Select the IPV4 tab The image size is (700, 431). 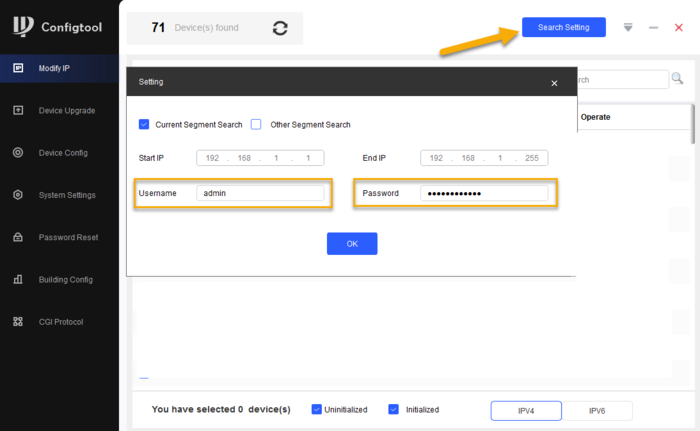click(526, 410)
